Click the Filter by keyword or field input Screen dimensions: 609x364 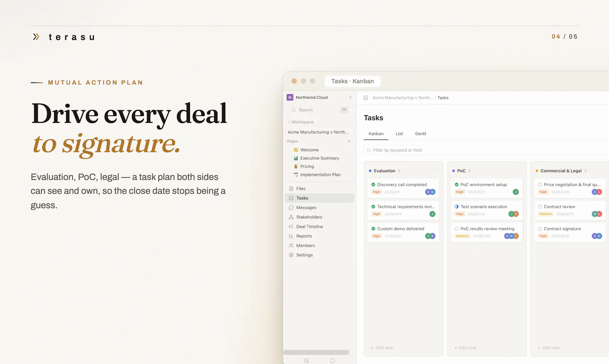click(487, 150)
